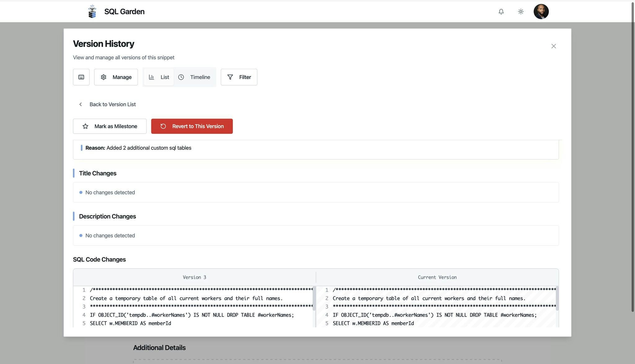635x364 pixels.
Task: Click the keyboard shortcuts icon button
Action: (x=81, y=77)
